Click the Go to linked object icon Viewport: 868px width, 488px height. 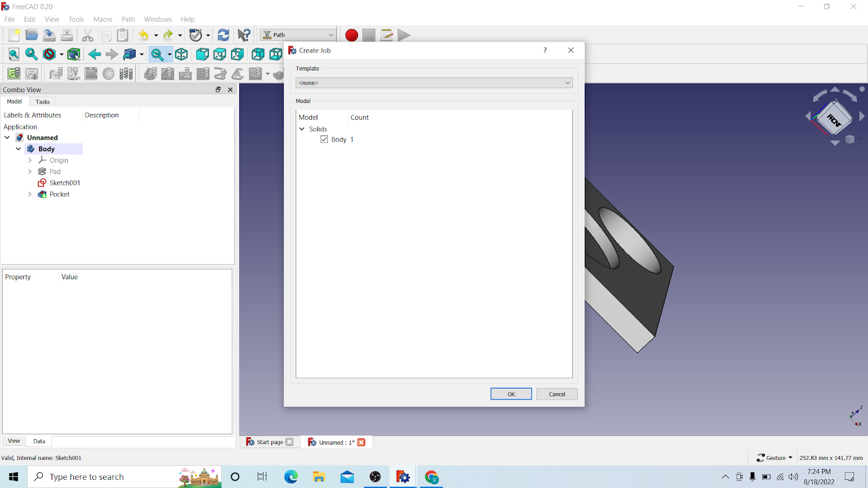[130, 54]
